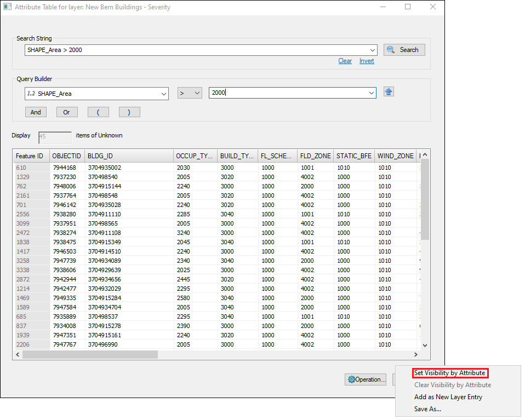Choose Add as New Layer Entry

[448, 397]
